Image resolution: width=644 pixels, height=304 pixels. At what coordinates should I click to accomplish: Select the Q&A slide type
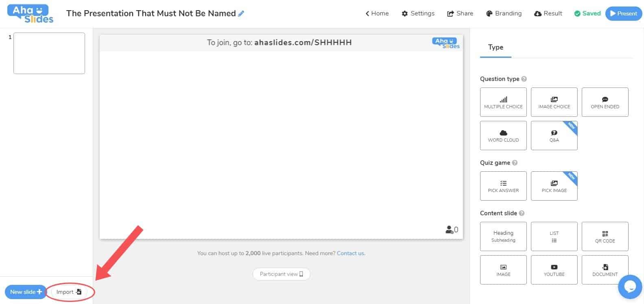554,136
